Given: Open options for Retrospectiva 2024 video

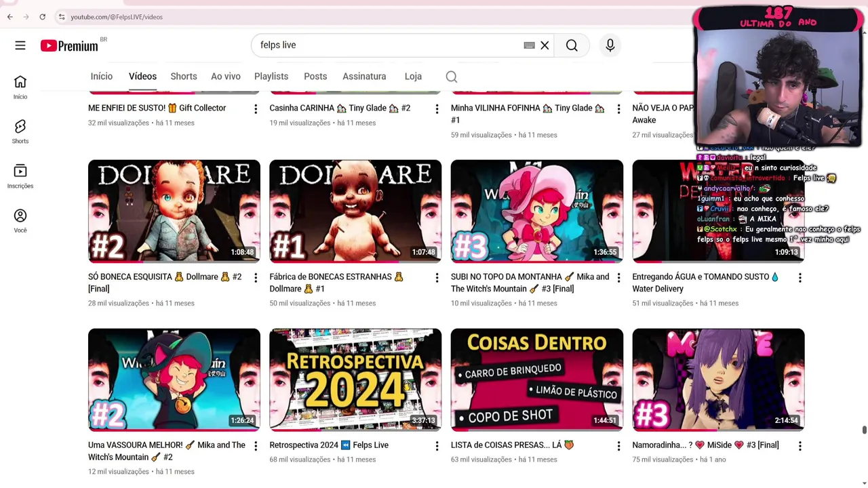Looking at the screenshot, I should (437, 446).
